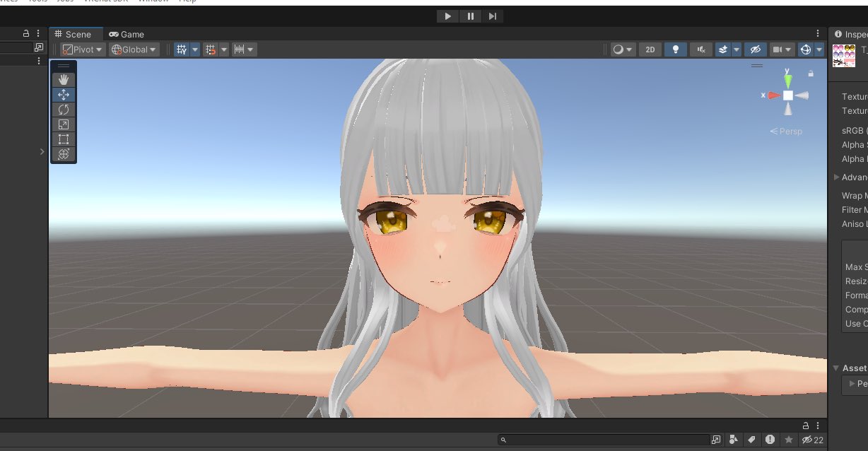868x451 pixels.
Task: Open the left panel three-dot menu
Action: click(39, 33)
